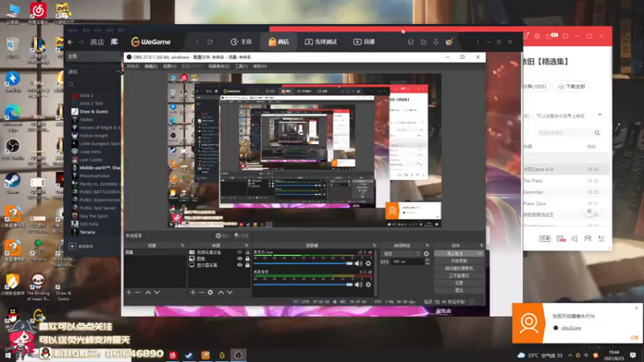Open OBS 编辑(E) menu

(x=151, y=66)
